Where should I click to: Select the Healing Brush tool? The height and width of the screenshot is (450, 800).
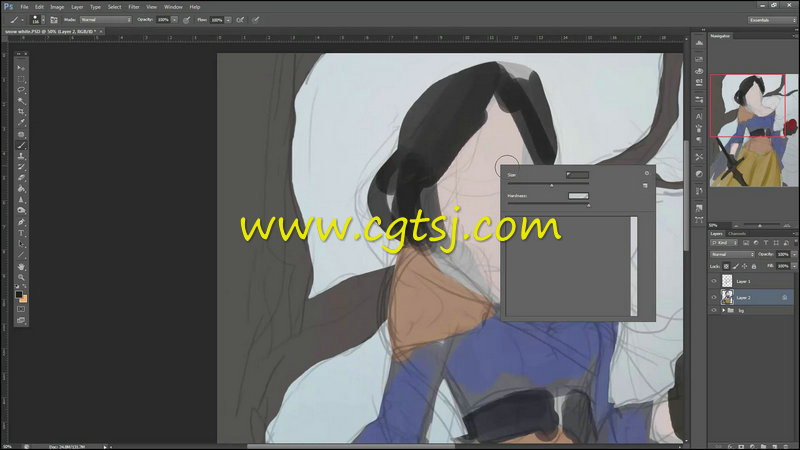click(21, 134)
